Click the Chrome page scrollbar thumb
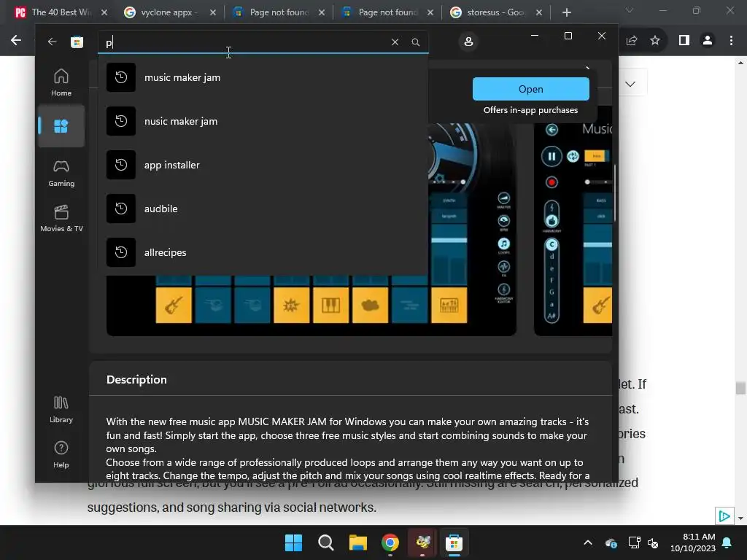 click(740, 388)
